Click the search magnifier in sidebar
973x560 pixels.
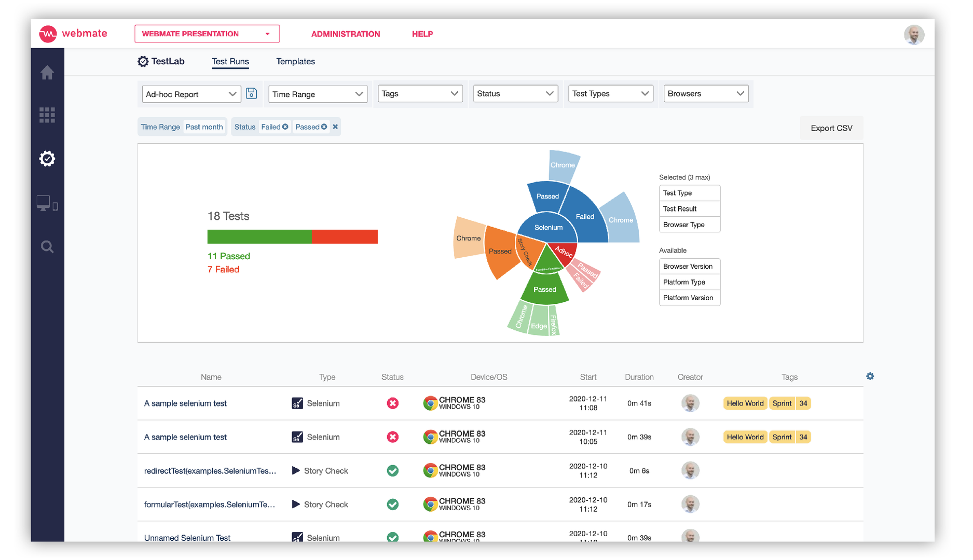pyautogui.click(x=47, y=247)
